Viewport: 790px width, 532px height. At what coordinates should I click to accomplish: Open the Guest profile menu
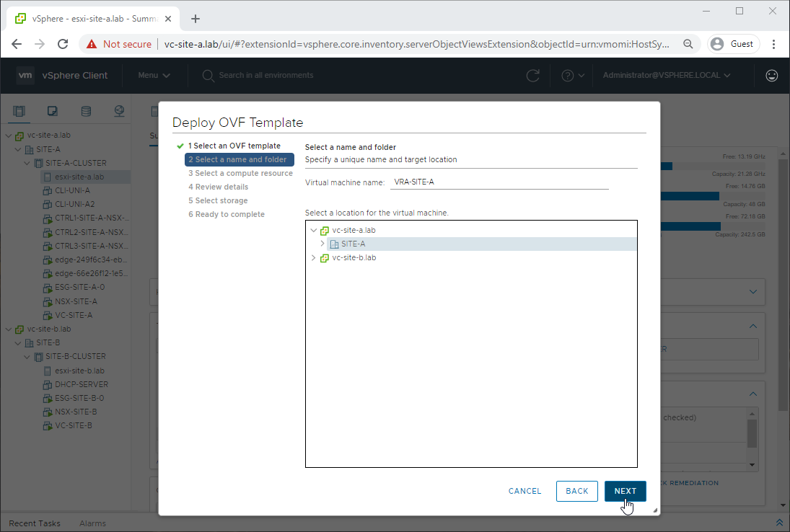pyautogui.click(x=733, y=44)
